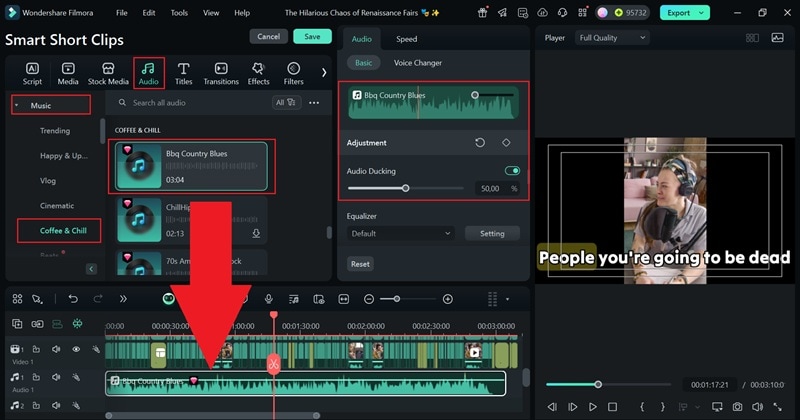Toggle Audio Ducking switch
The width and height of the screenshot is (800, 420).
point(512,171)
